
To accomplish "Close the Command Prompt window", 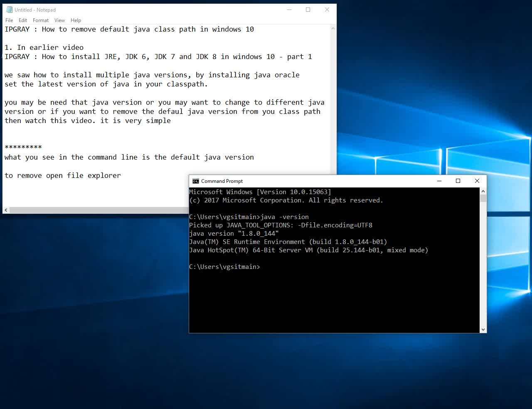I will pyautogui.click(x=477, y=181).
